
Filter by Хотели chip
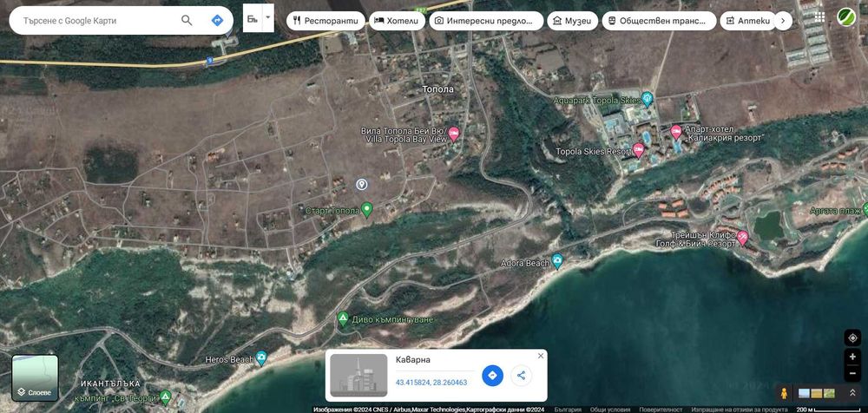click(x=397, y=21)
